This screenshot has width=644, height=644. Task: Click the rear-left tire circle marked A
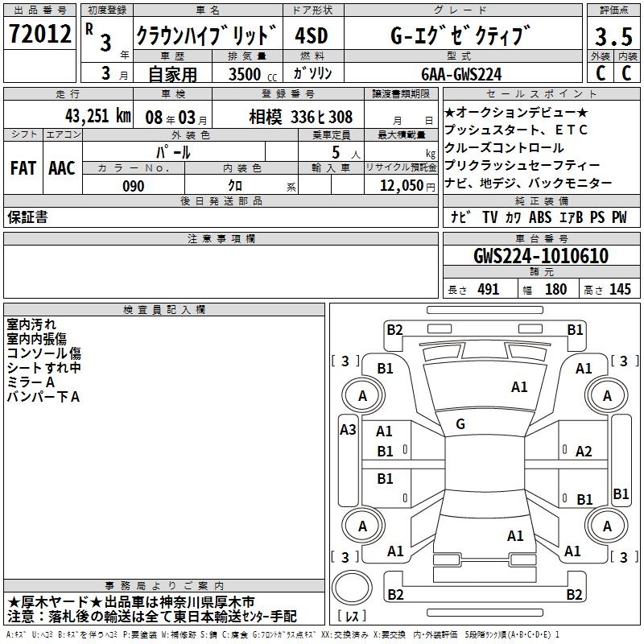pos(362,526)
